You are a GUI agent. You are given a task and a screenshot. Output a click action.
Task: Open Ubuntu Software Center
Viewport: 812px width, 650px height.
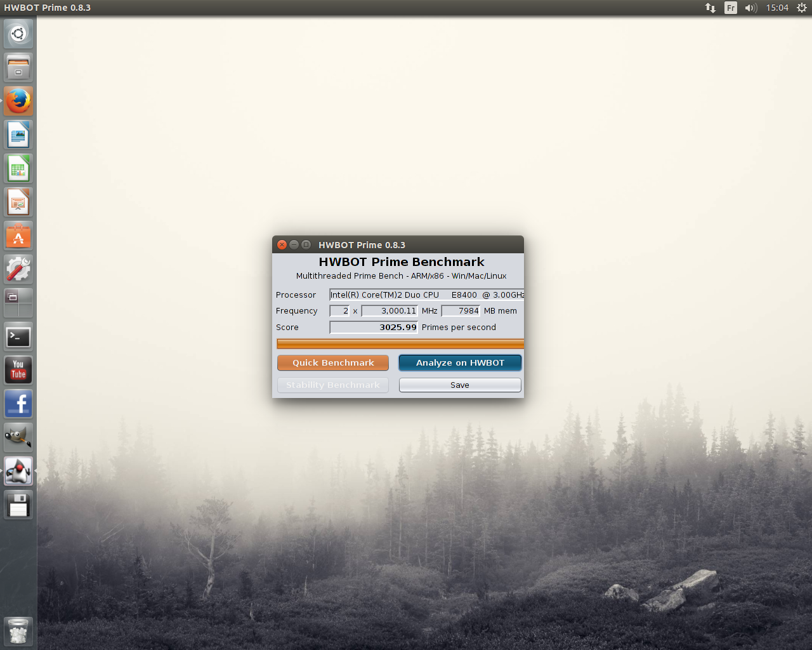(18, 235)
